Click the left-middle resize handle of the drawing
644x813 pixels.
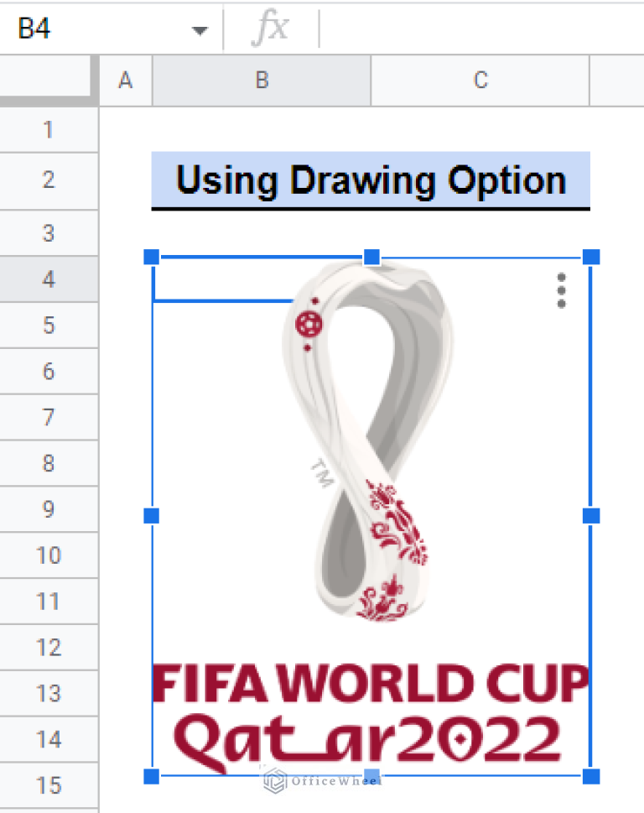[x=151, y=516]
